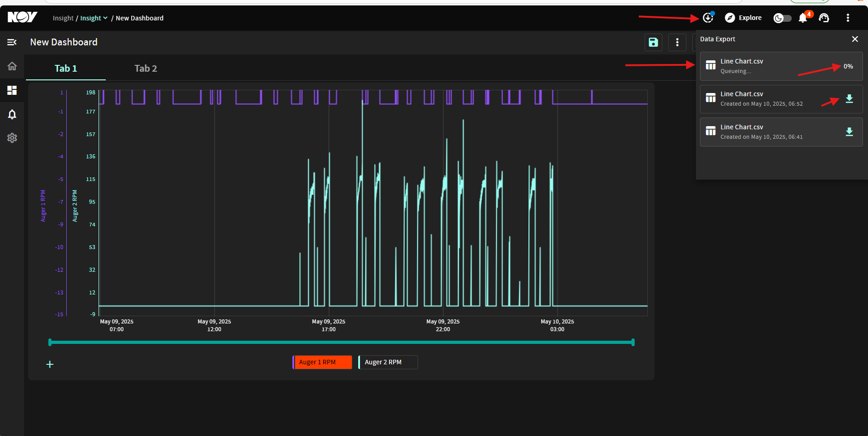Open the data export download icon
Viewport: 868px width, 436px height.
click(x=708, y=18)
